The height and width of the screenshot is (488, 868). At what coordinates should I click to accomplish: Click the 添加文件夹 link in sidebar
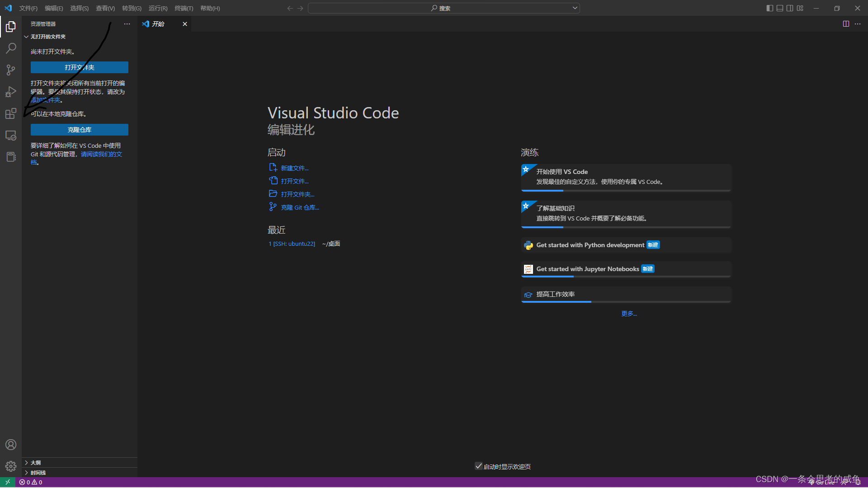click(45, 100)
